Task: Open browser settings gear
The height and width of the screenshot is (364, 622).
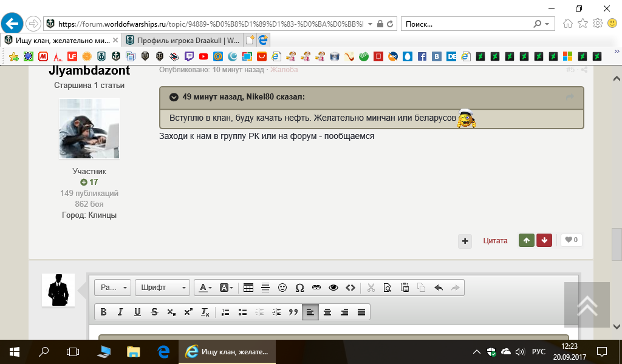Action: coord(598,24)
